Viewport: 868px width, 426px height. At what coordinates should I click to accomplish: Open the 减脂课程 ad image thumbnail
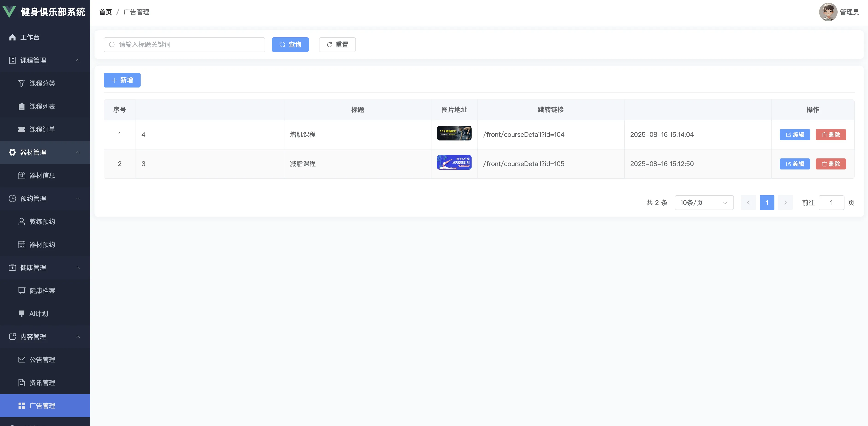coord(454,162)
